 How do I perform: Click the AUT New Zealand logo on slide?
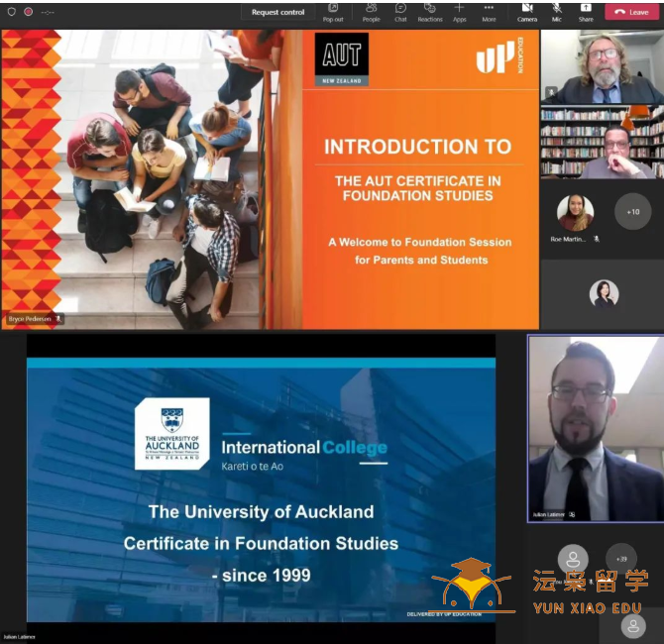click(341, 59)
